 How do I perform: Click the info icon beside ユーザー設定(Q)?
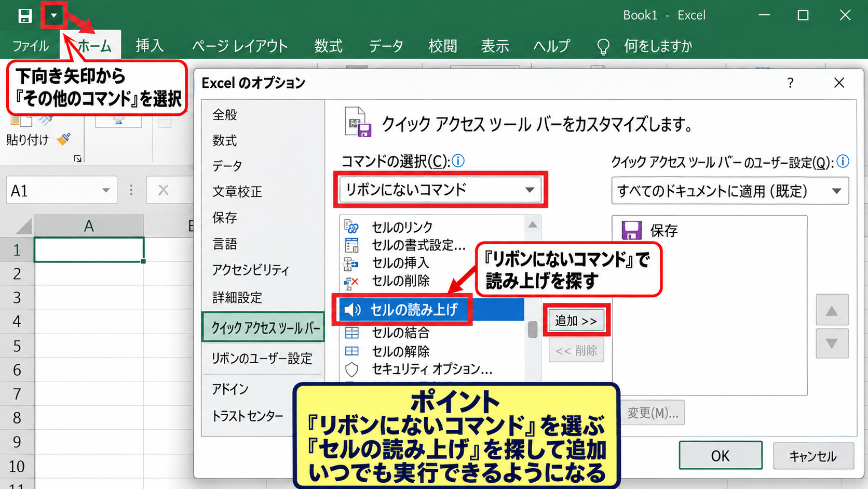click(843, 162)
